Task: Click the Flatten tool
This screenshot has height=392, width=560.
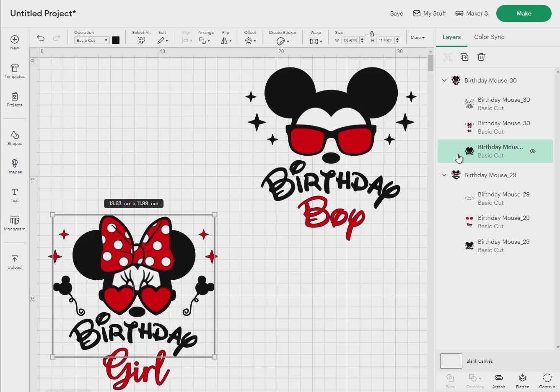Action: click(x=523, y=381)
